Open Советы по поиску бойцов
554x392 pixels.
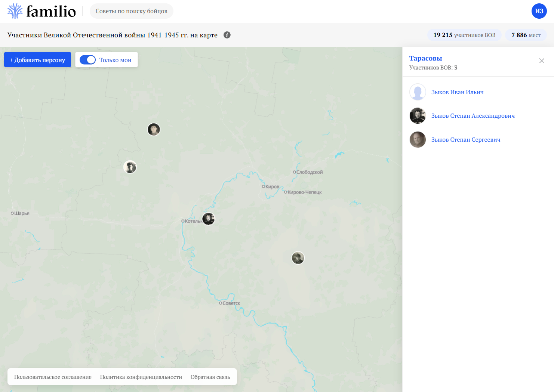coord(131,11)
